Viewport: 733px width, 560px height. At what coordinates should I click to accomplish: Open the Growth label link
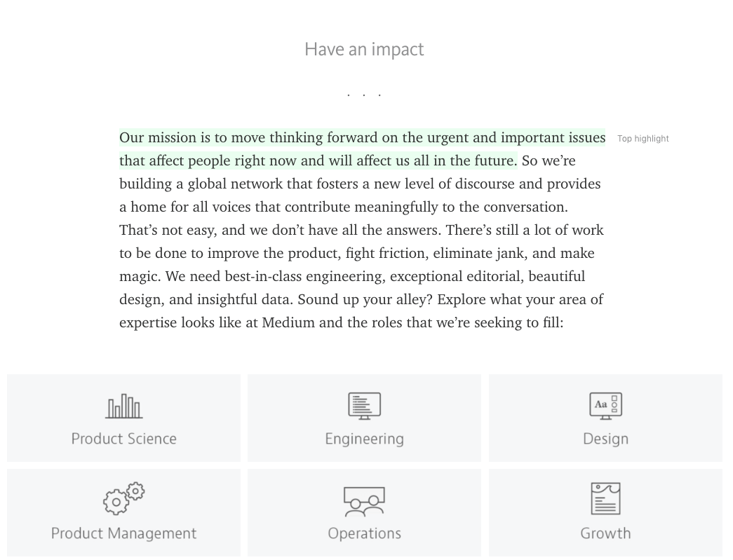pyautogui.click(x=605, y=533)
